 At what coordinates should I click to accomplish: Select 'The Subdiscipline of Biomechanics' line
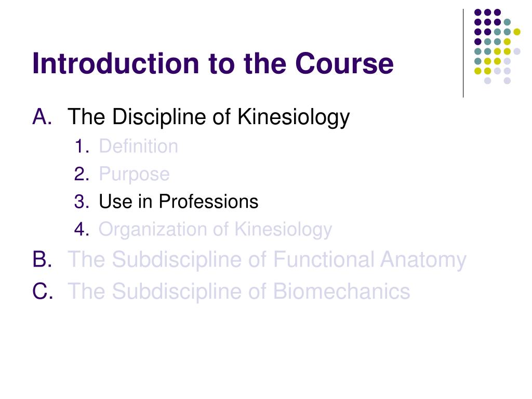[239, 291]
